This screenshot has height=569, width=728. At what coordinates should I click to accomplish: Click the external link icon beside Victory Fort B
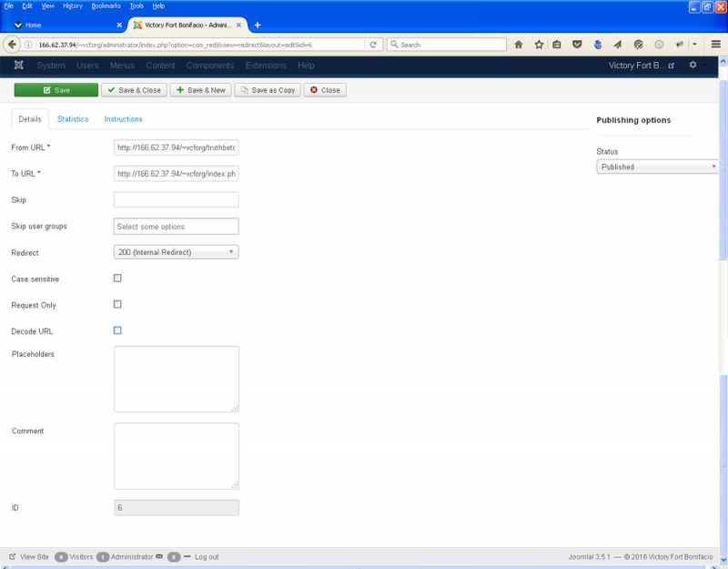pos(672,66)
